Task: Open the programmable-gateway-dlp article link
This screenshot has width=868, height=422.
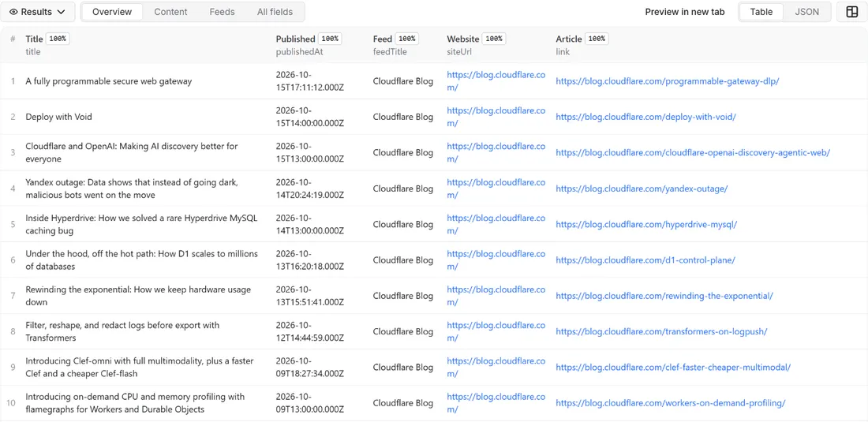Action: (x=667, y=80)
